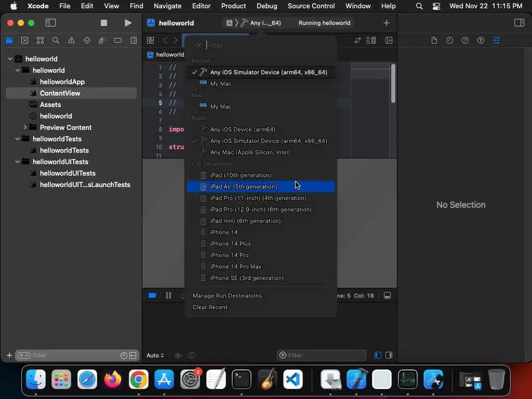532x399 pixels.
Task: Choose Any iOS Device (arm64) build destination
Action: coord(261,129)
